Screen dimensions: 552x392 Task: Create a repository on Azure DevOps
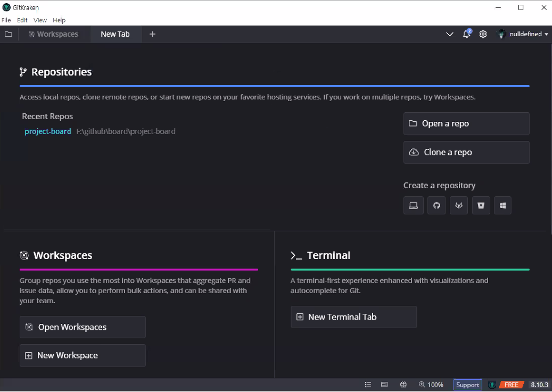(x=502, y=205)
